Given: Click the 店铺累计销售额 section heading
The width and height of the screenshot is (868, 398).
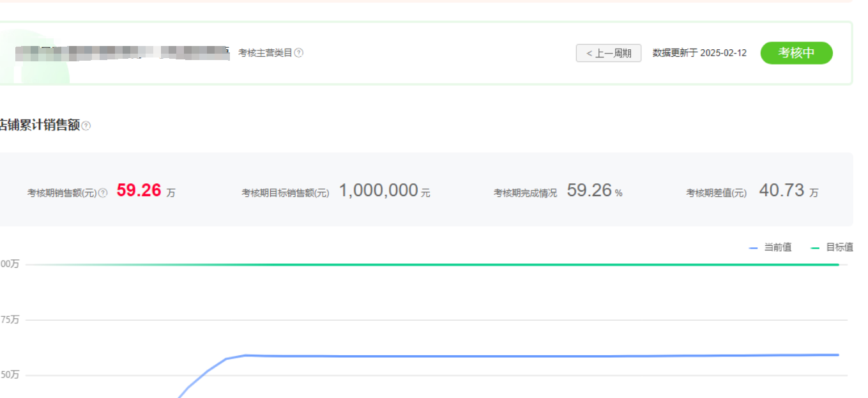Looking at the screenshot, I should tap(40, 126).
